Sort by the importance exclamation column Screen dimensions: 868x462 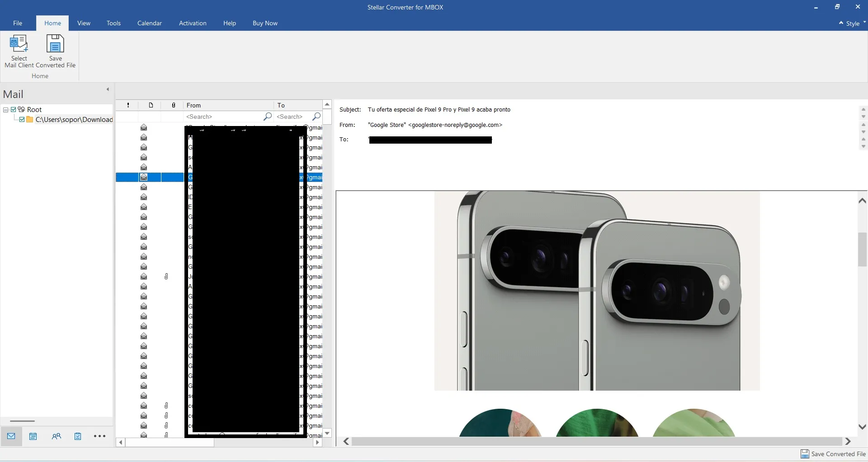point(128,105)
